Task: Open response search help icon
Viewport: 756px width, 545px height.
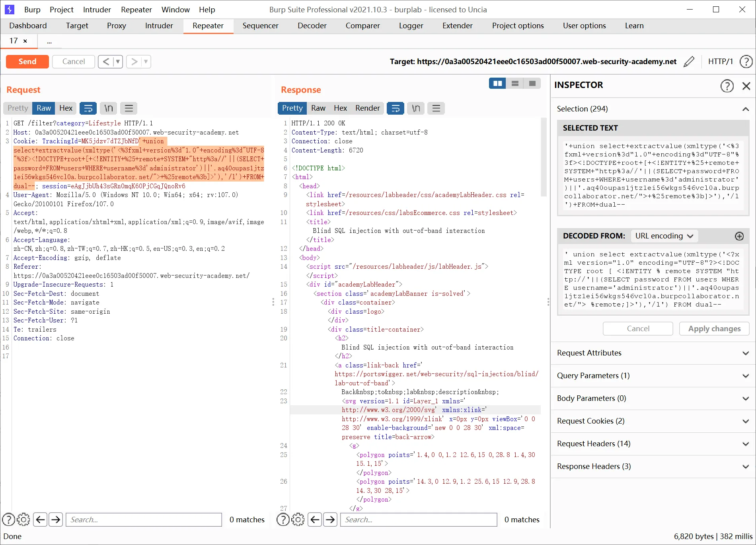Action: pos(283,520)
